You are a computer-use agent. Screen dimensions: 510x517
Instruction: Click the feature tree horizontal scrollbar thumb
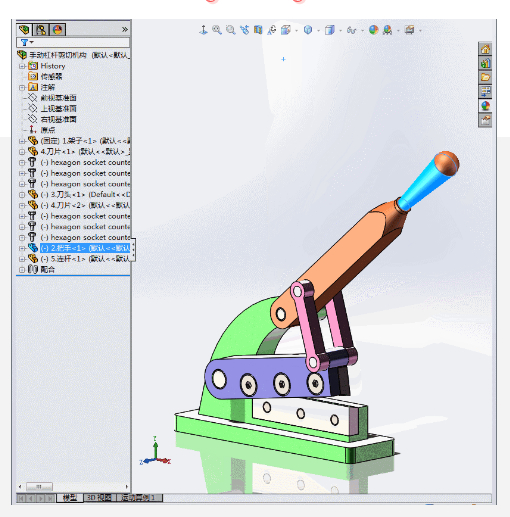coord(39,487)
